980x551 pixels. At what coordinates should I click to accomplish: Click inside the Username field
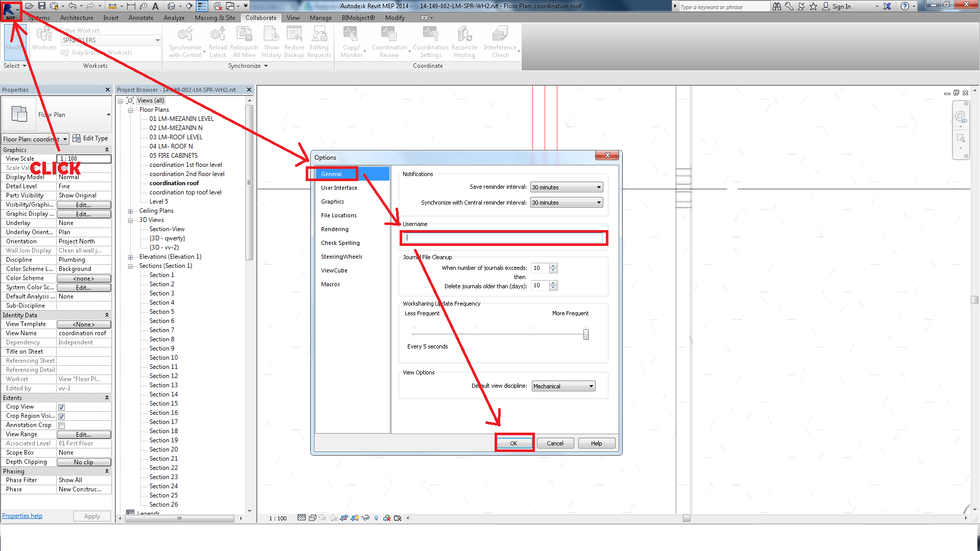[x=503, y=238]
